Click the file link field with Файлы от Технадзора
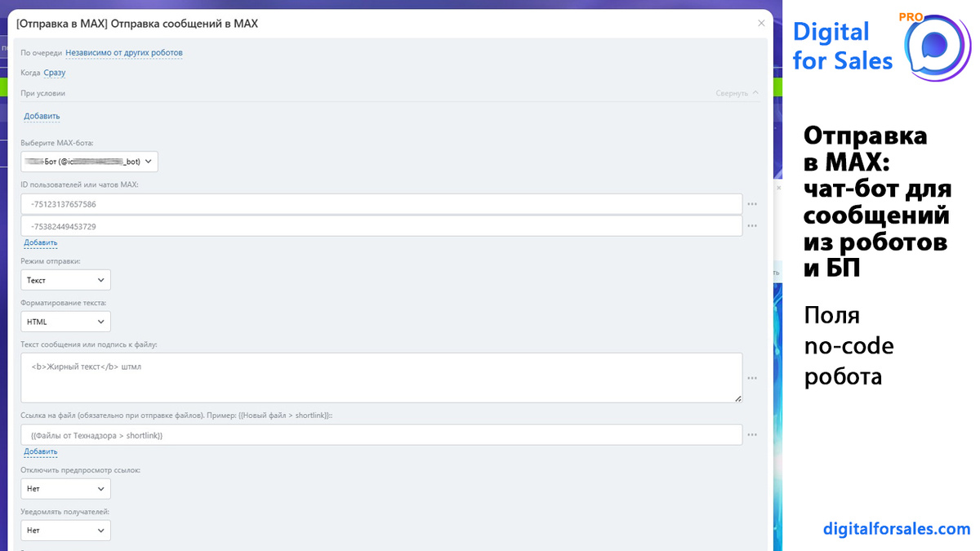The height and width of the screenshot is (551, 980). click(x=381, y=435)
